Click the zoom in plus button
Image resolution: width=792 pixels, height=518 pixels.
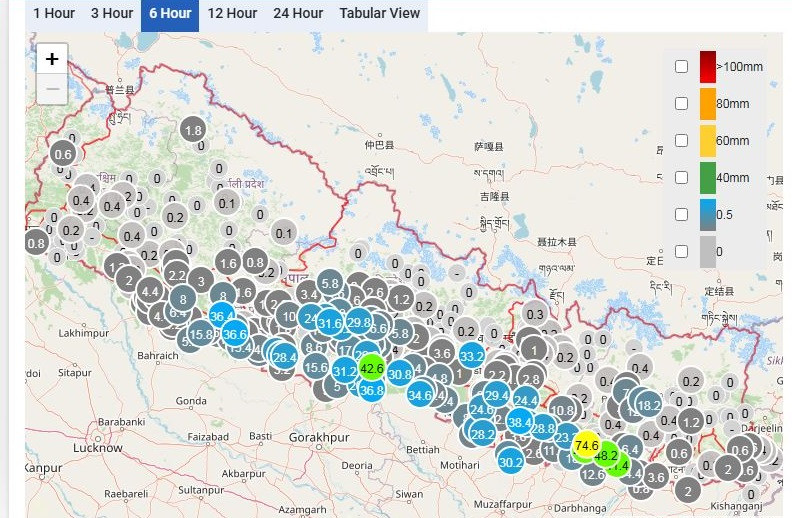click(x=52, y=59)
